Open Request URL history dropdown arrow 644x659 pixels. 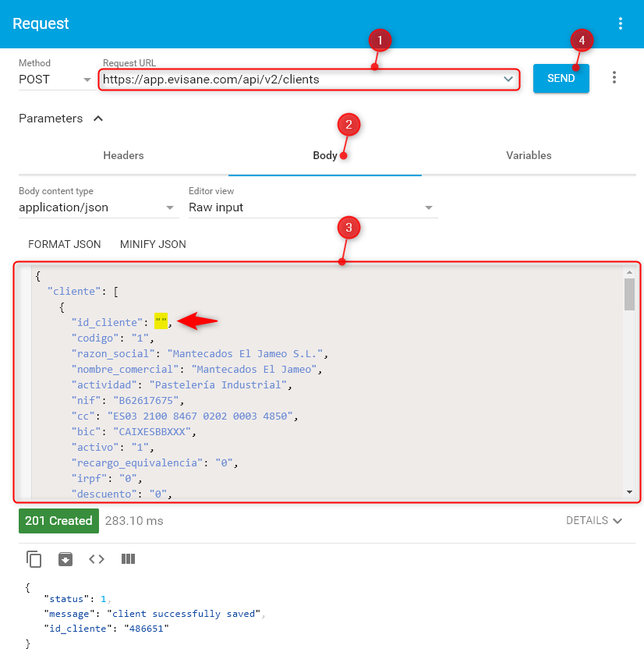pyautogui.click(x=508, y=80)
